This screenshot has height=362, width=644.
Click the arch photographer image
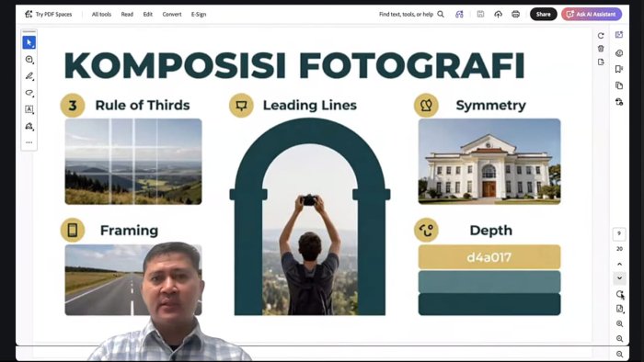[310, 217]
